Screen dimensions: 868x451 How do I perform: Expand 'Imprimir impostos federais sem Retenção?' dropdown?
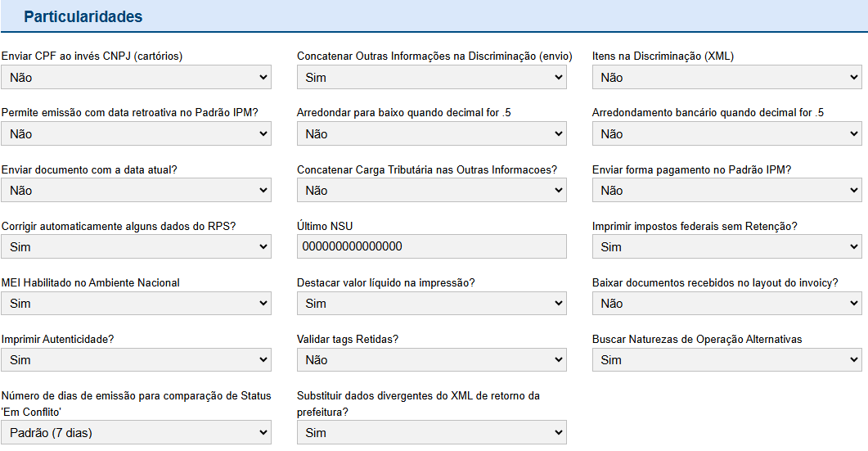(726, 247)
